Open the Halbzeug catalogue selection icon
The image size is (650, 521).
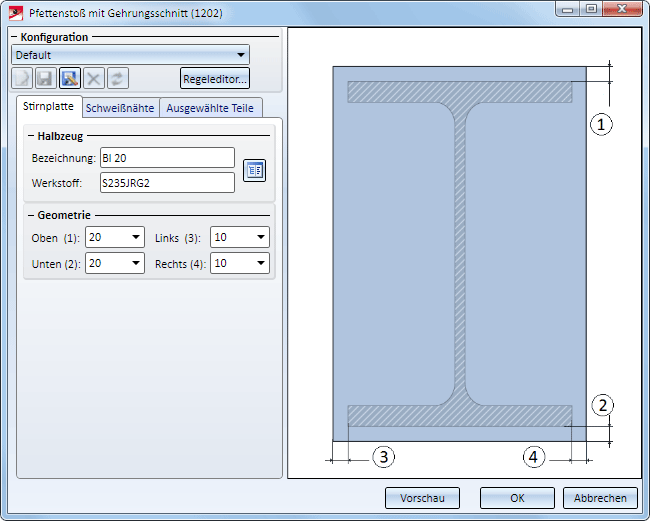[254, 170]
